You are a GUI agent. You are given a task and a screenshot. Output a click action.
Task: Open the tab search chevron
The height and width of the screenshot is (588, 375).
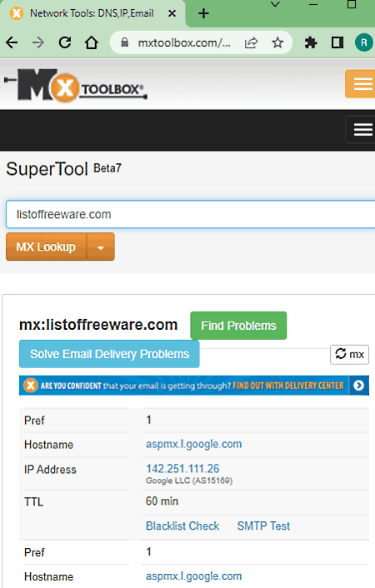coord(276,4)
